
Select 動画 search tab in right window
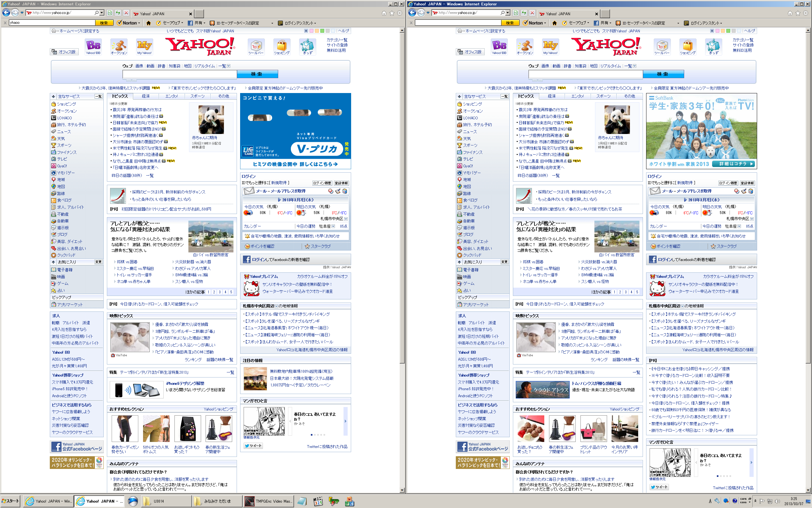(556, 66)
